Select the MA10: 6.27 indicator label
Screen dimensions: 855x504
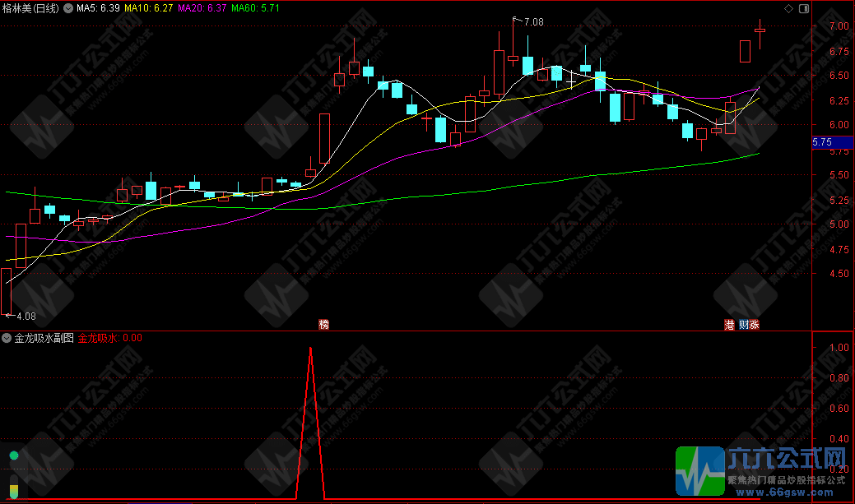point(149,8)
